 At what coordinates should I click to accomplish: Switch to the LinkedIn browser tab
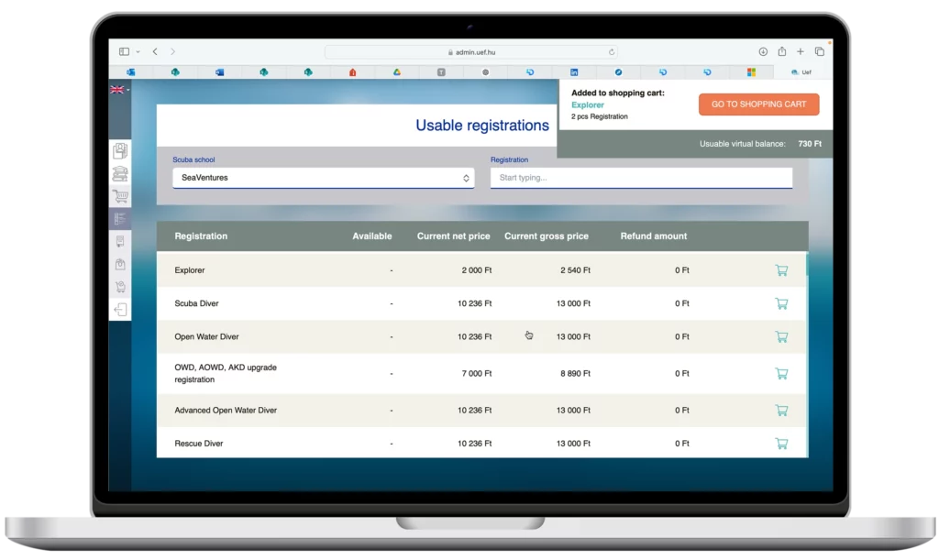pyautogui.click(x=574, y=71)
